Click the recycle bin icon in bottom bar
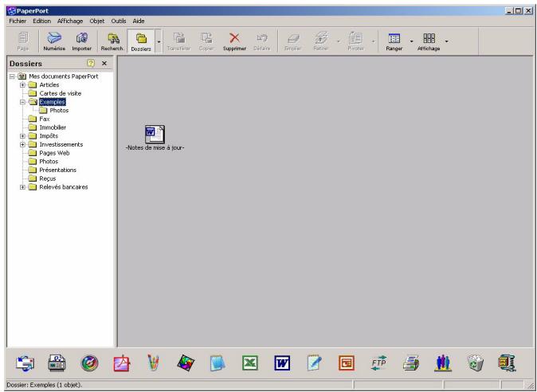 (476, 363)
